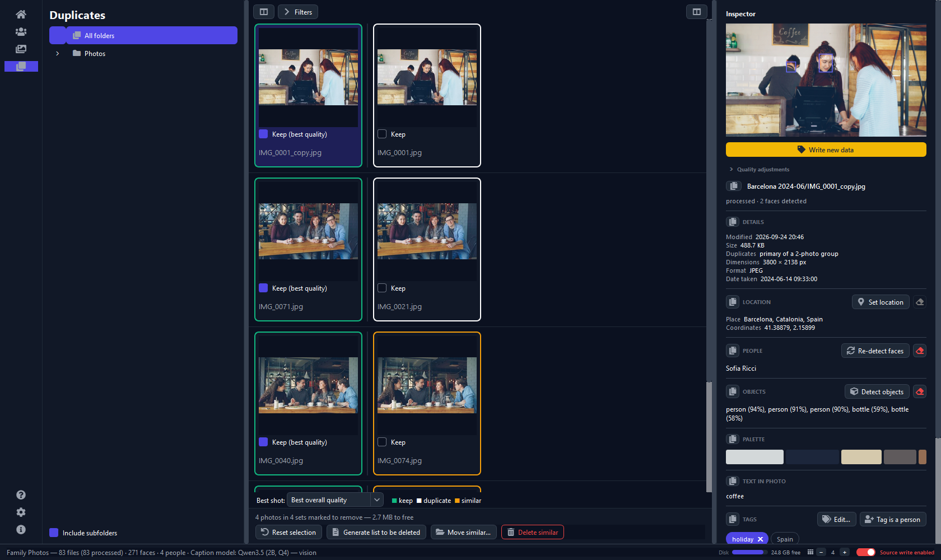The image size is (941, 560).
Task: Erase people data with red eraser
Action: click(920, 351)
